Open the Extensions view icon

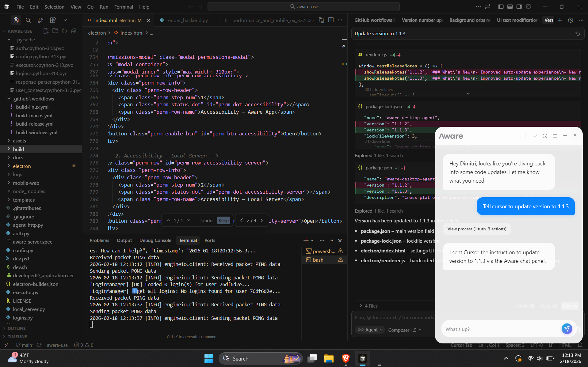pos(53,20)
